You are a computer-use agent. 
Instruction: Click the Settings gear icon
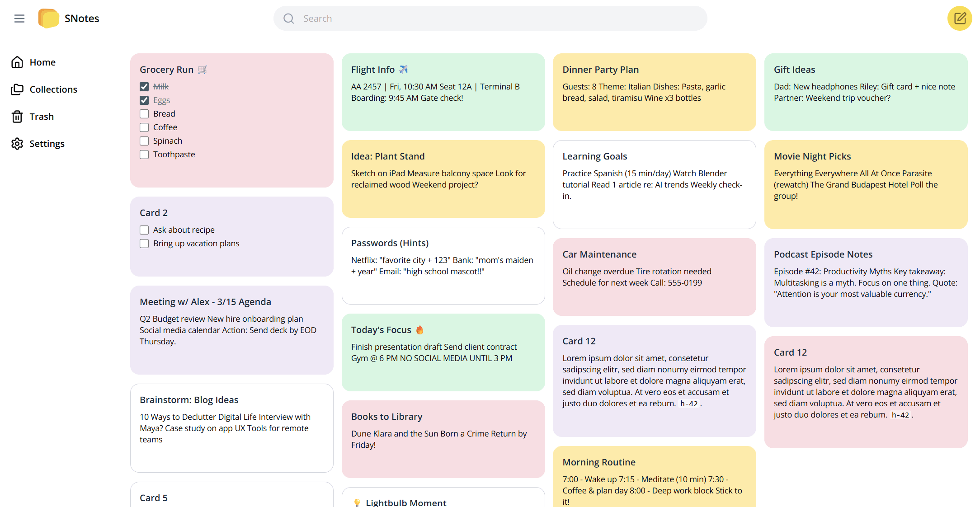17,144
